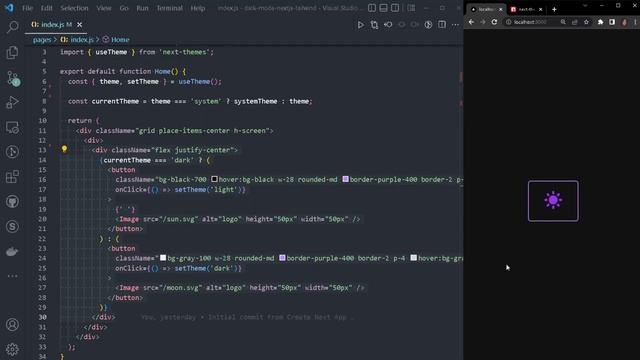Close the index.js editor tab
The height and width of the screenshot is (360, 640).
click(80, 25)
